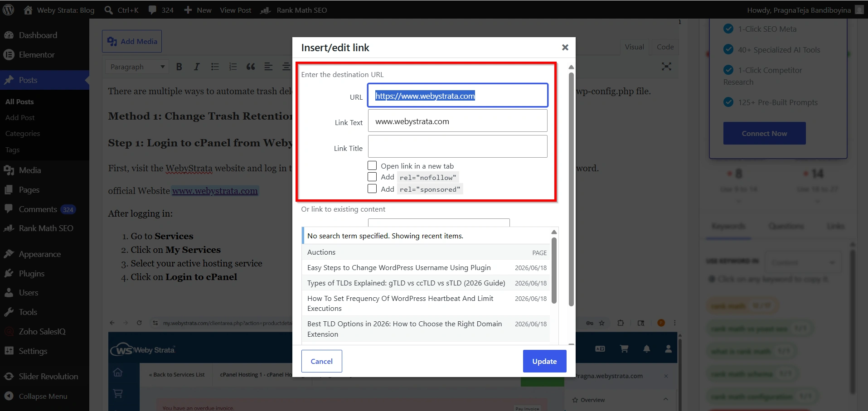The image size is (868, 411).
Task: Check Add rel="nofollow" option
Action: pyautogui.click(x=372, y=177)
